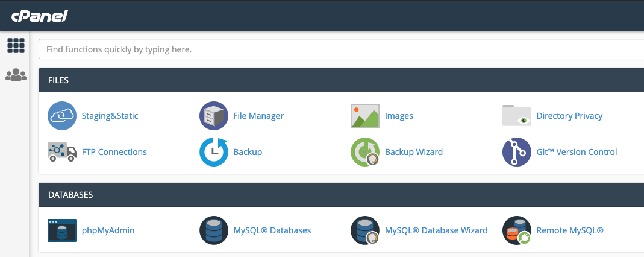Viewport: 644px width, 257px height.
Task: Click the MySQL Databases cylinder icon
Action: tap(214, 230)
